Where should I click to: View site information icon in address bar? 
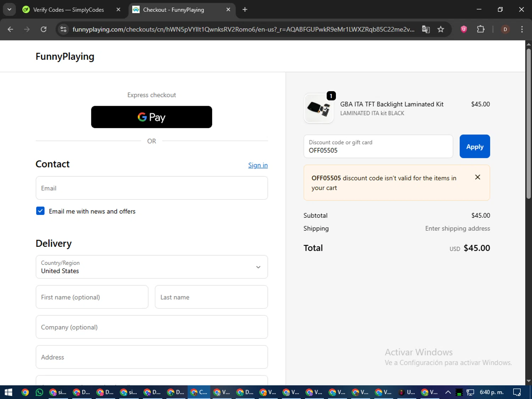coord(63,29)
